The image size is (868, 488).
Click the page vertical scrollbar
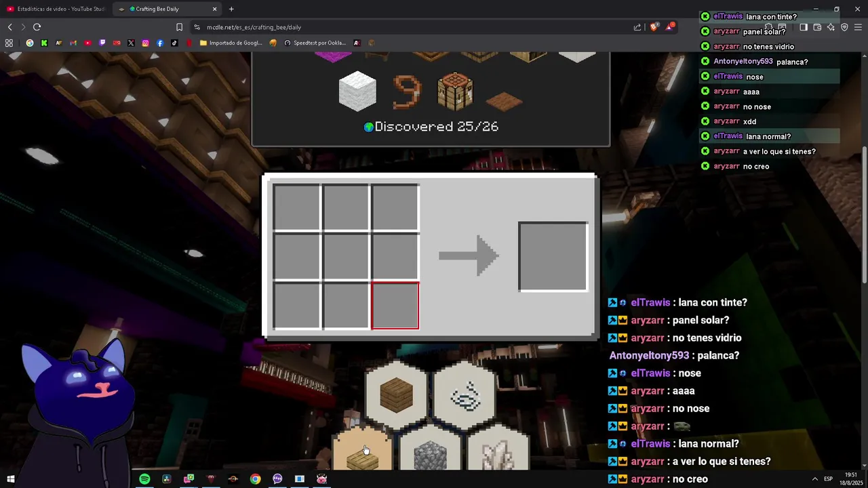tap(865, 216)
